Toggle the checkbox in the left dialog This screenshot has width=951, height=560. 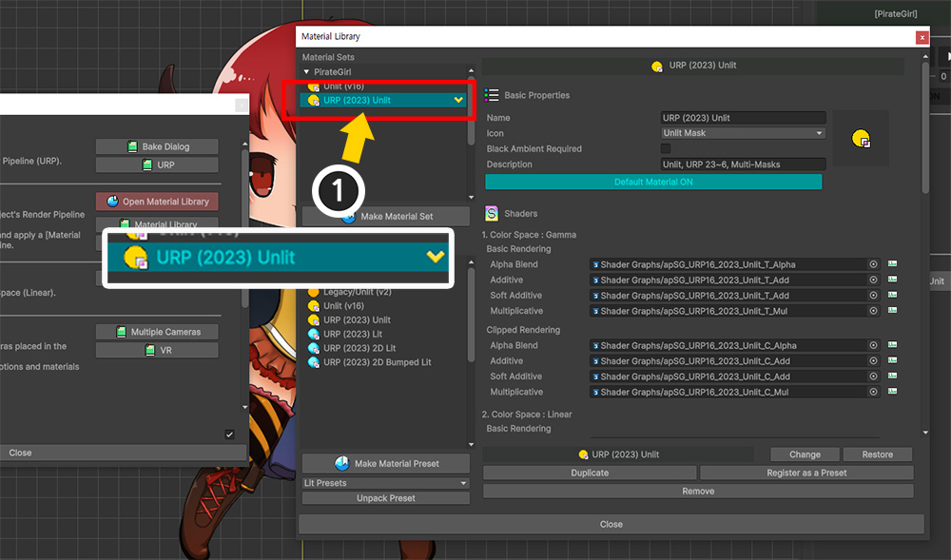pyautogui.click(x=229, y=434)
